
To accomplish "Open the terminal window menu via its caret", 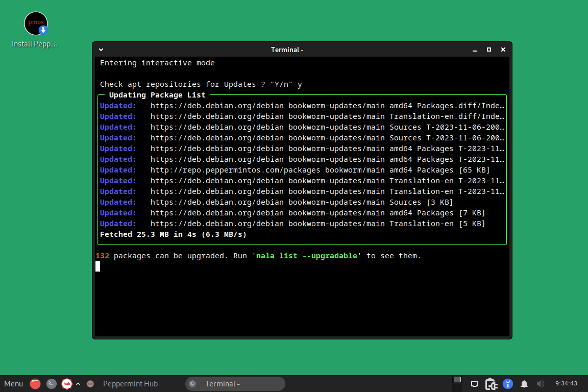I will tap(101, 50).
